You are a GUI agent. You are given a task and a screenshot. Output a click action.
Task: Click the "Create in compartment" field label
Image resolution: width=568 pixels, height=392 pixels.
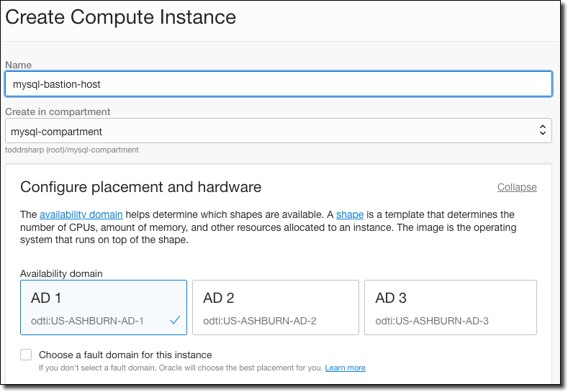tap(58, 111)
